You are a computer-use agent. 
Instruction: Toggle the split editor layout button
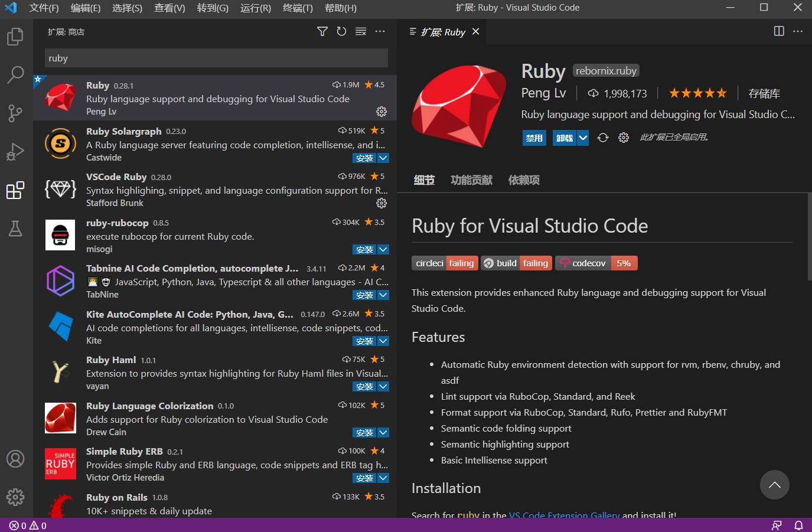pyautogui.click(x=778, y=31)
